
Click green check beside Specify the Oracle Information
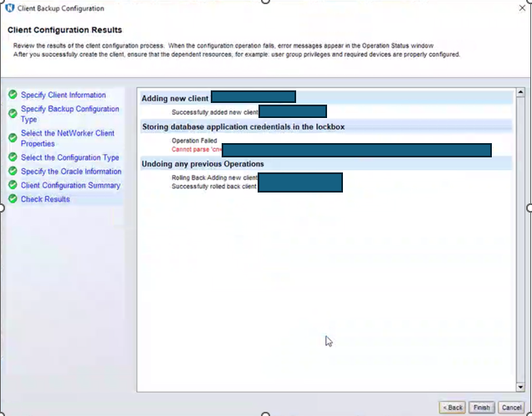[13, 171]
